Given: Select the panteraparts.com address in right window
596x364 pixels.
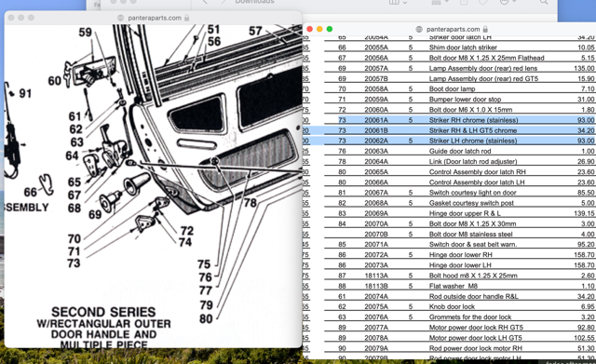Looking at the screenshot, I should point(453,29).
